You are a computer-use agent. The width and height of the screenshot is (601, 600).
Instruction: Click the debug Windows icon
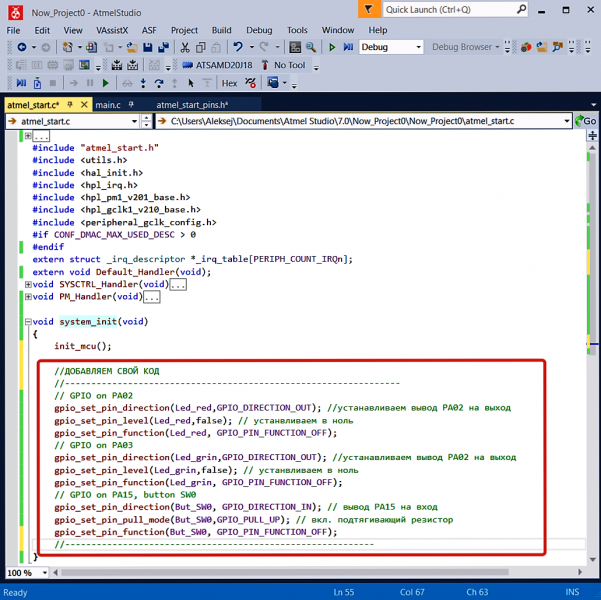273,83
